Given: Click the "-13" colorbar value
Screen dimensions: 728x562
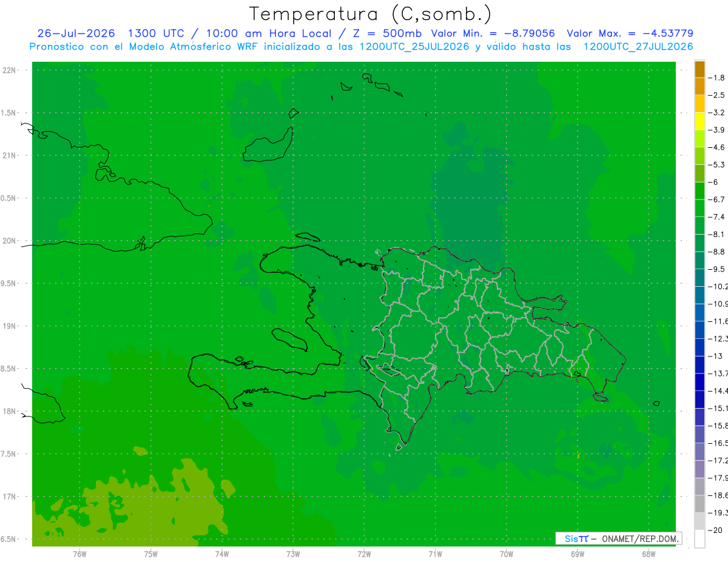Looking at the screenshot, I should tap(716, 356).
